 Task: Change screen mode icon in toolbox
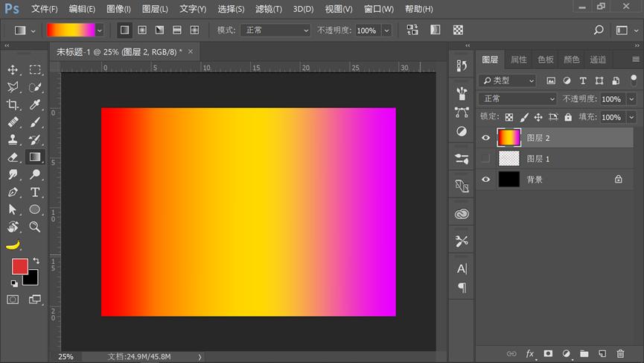click(x=35, y=300)
